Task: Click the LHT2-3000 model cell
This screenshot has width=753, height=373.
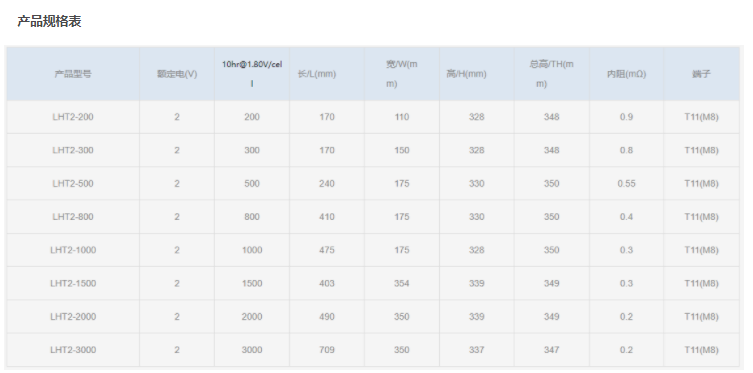Action: pyautogui.click(x=73, y=349)
